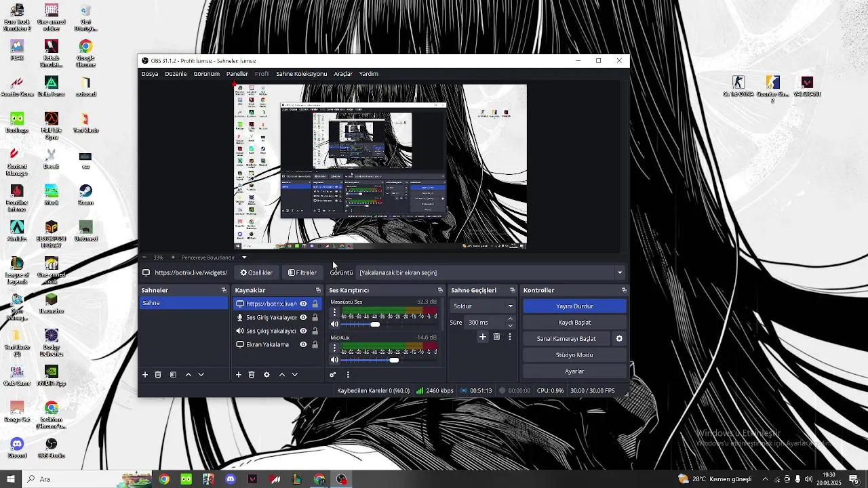Open virtual camera settings gear
The width and height of the screenshot is (868, 488).
pos(618,339)
